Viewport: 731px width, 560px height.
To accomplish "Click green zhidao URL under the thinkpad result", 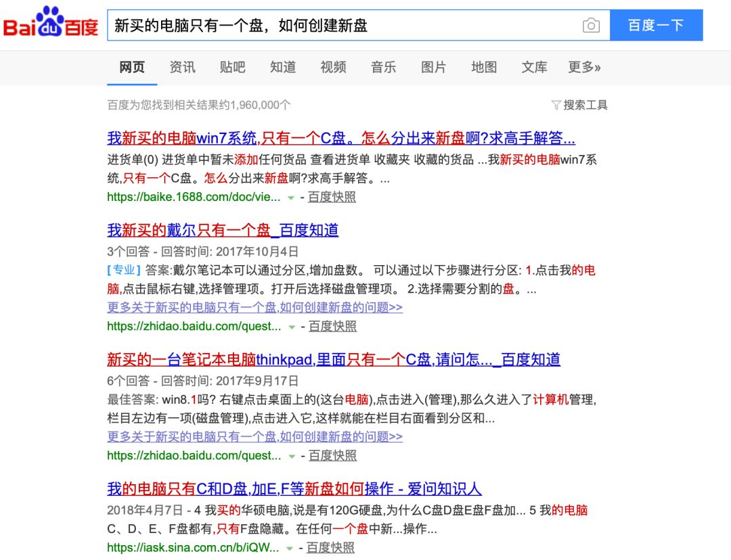I will (194, 456).
